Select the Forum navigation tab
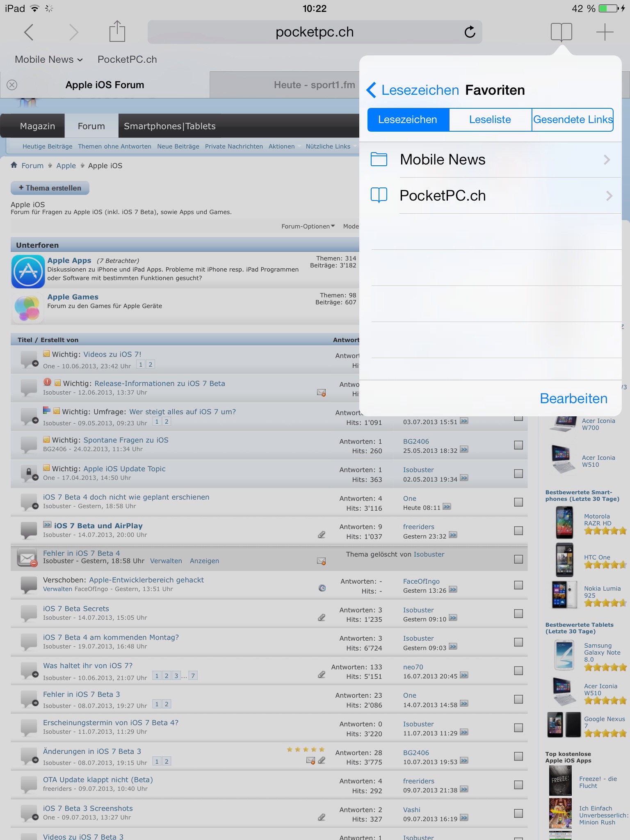 tap(91, 126)
